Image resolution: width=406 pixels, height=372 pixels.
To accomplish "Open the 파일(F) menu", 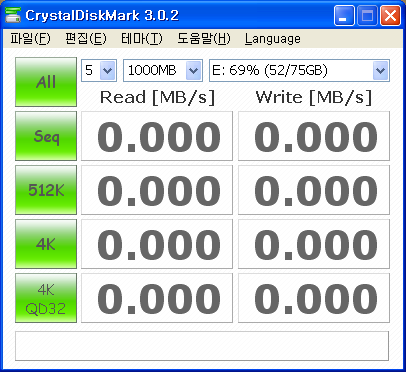I will (30, 39).
